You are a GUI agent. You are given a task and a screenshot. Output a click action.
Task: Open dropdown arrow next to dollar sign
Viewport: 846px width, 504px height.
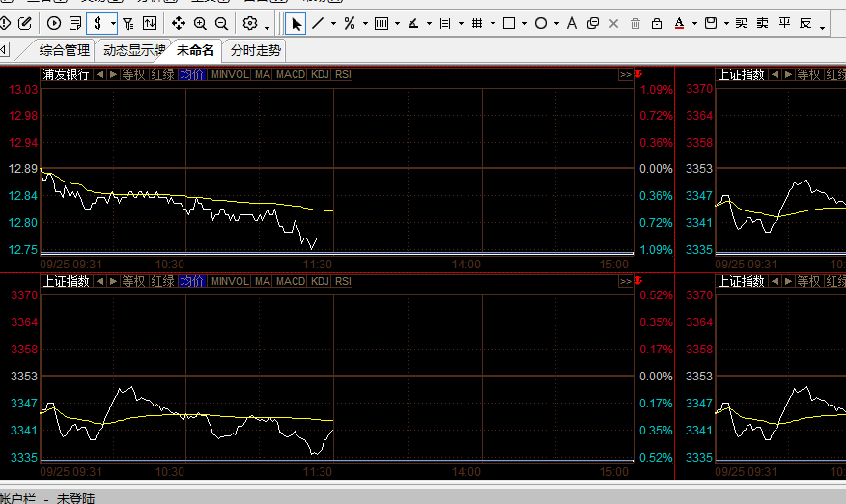[113, 23]
